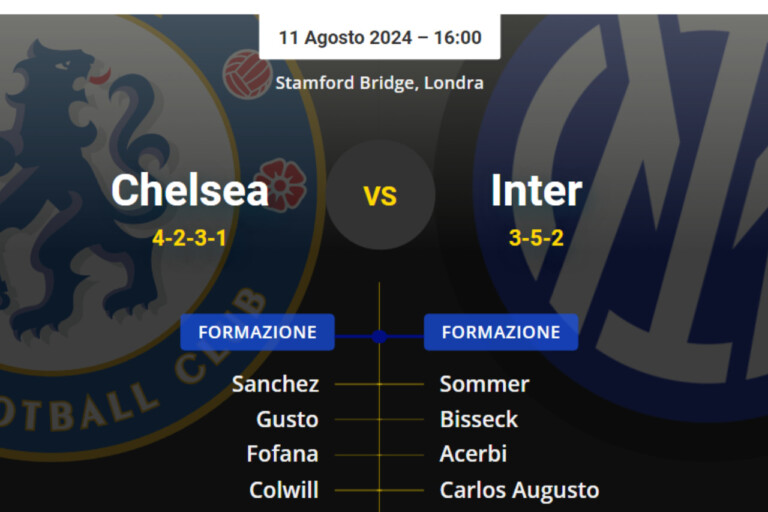This screenshot has width=768, height=512.
Task: Select player Gusto in Chelsea lineup
Action: click(x=287, y=419)
